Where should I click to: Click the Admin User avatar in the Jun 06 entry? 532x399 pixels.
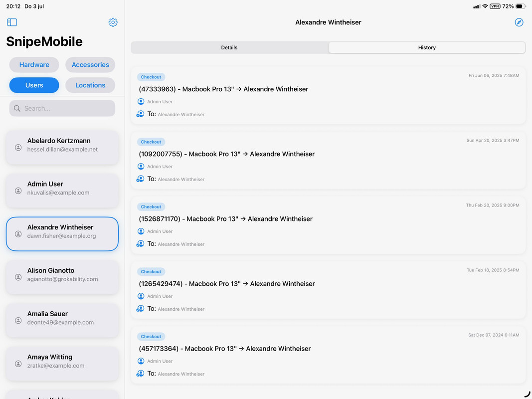pos(141,101)
